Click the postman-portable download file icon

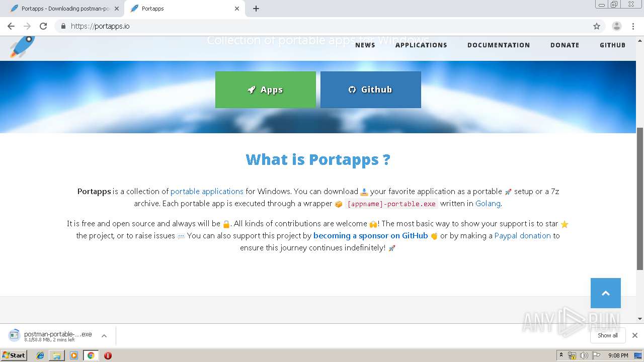coord(14,335)
